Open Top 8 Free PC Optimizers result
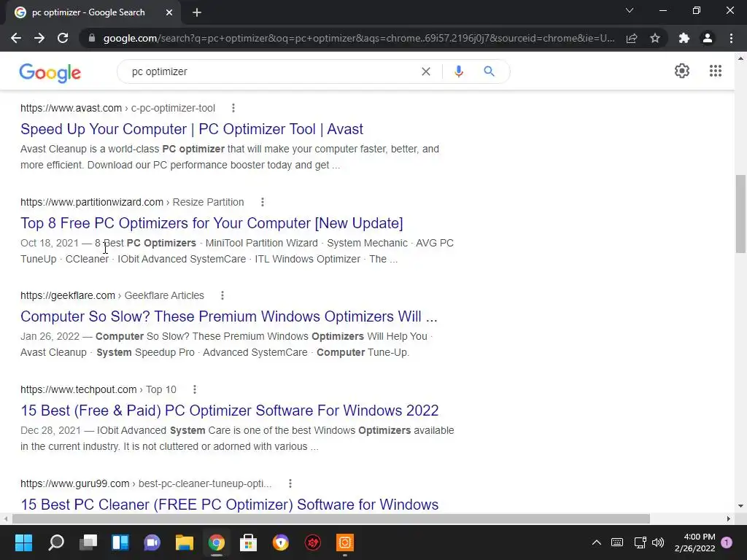Screen dimensions: 747x560 point(212,223)
